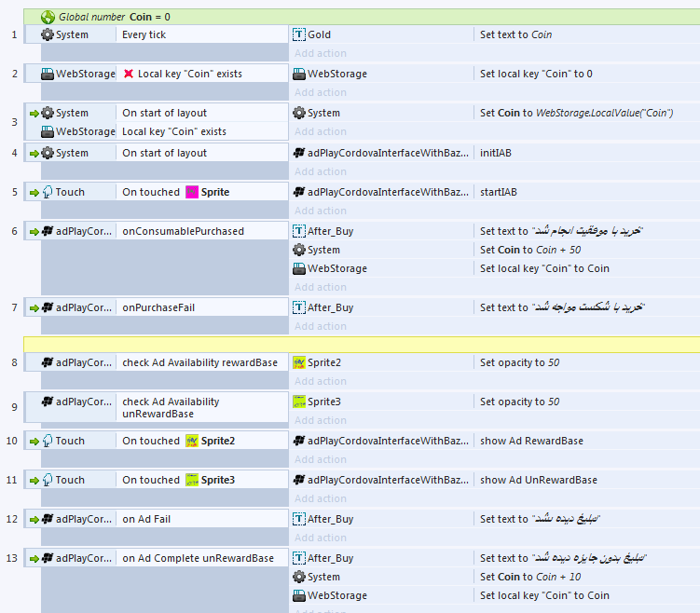Select check Ad Availability rewardBase condition
The image size is (700, 613).
click(x=201, y=362)
